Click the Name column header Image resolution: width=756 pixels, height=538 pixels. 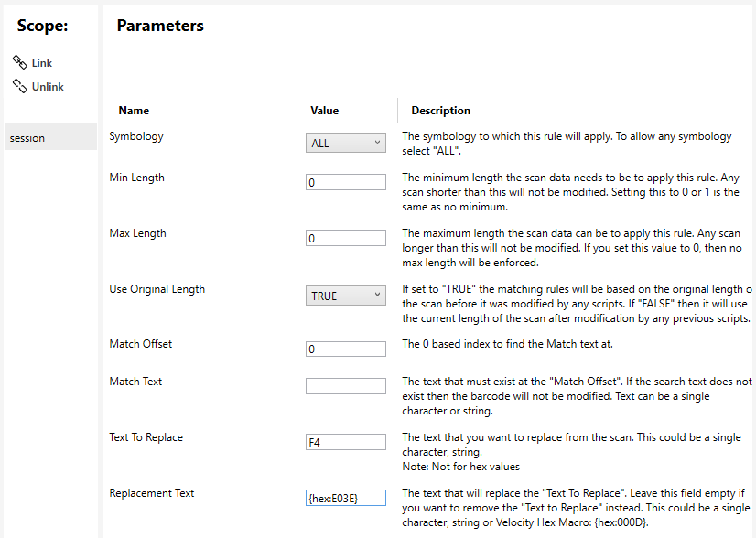click(134, 110)
